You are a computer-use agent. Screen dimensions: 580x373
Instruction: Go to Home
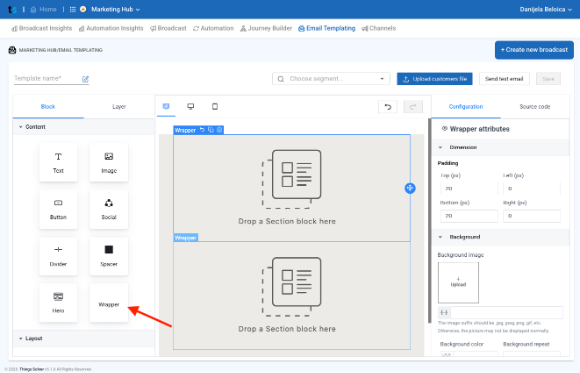[43, 9]
